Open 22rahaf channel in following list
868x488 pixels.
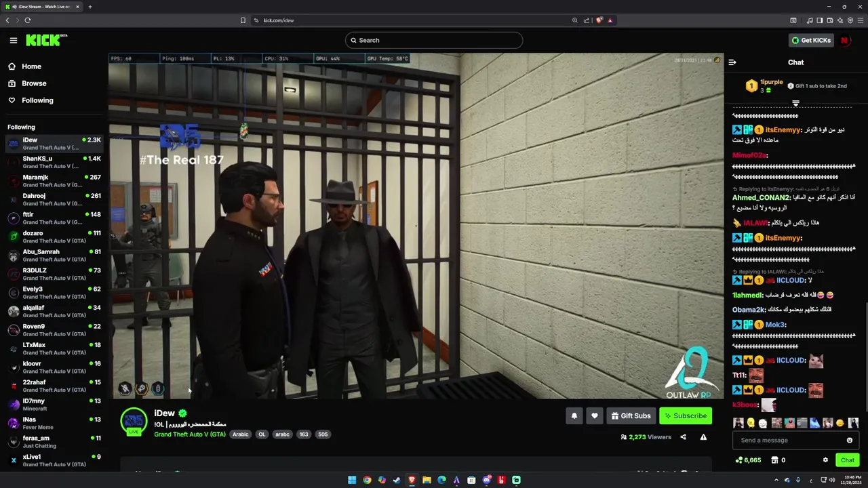[x=54, y=386]
